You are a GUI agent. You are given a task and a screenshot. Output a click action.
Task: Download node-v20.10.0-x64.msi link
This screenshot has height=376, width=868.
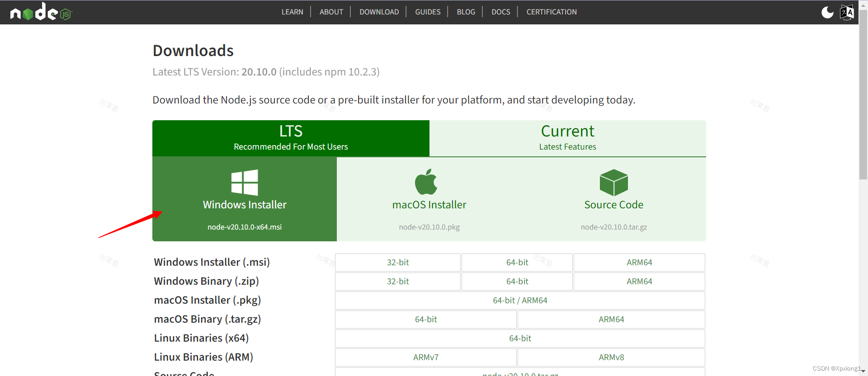(245, 227)
